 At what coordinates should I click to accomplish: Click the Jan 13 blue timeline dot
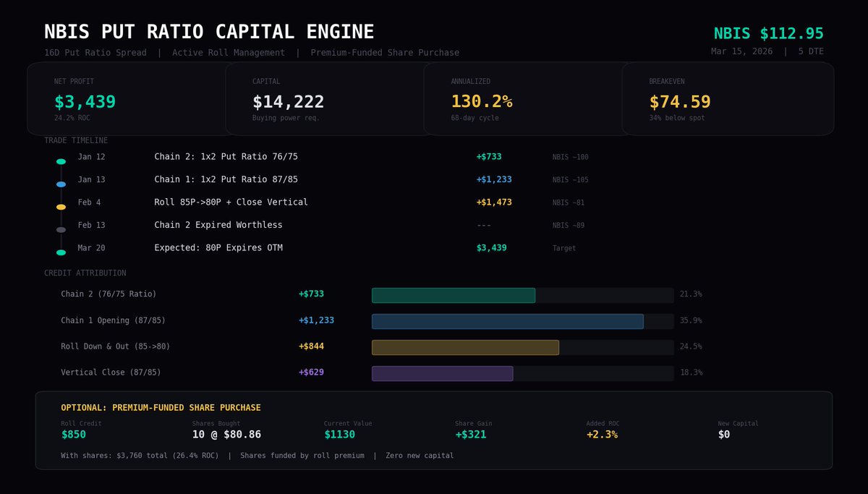tap(61, 184)
